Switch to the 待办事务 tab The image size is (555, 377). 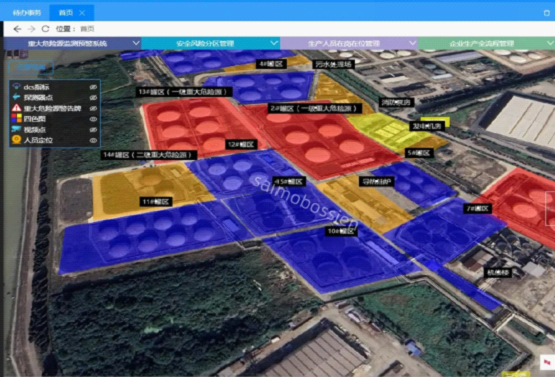pos(27,13)
